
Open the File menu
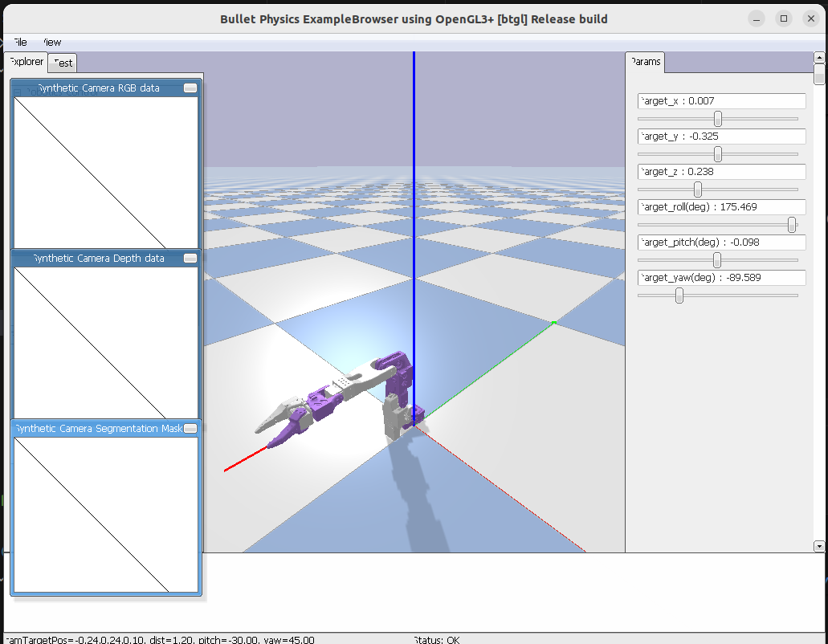coord(19,43)
